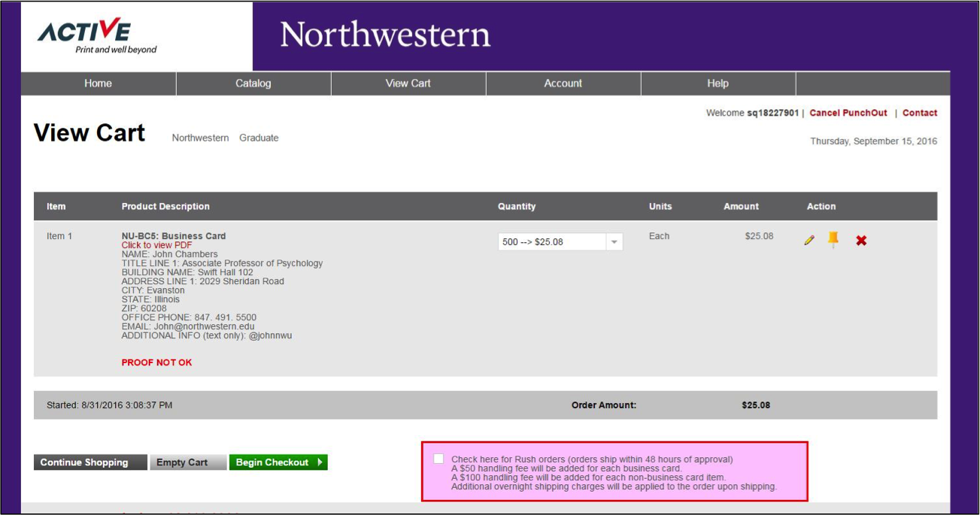The height and width of the screenshot is (515, 980).
Task: Click the Amount column header
Action: coord(742,207)
